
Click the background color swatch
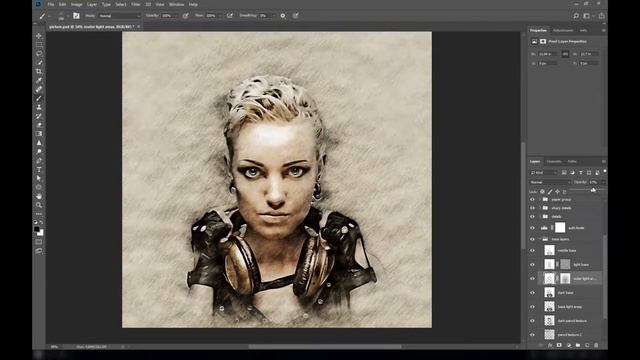pyautogui.click(x=41, y=233)
